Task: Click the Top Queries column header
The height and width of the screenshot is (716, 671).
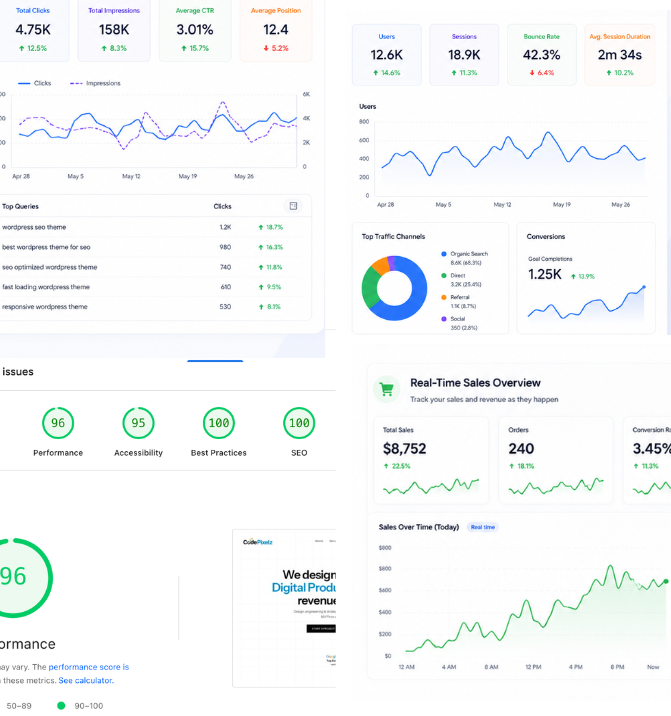Action: [20, 206]
